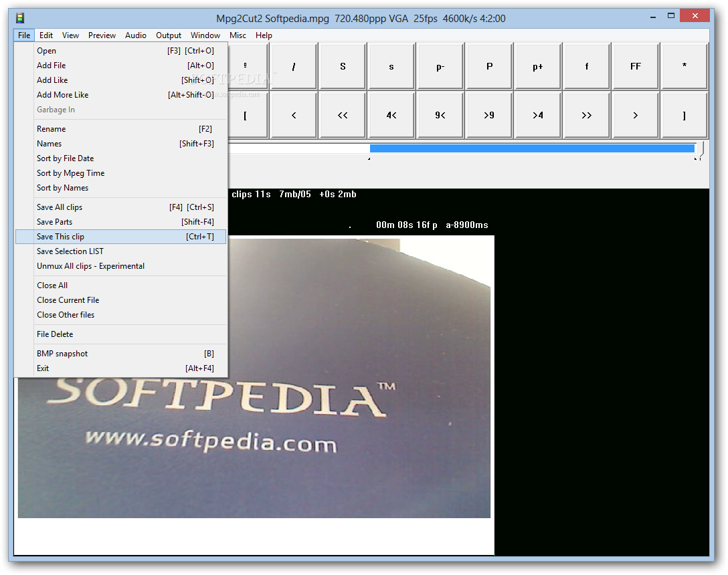This screenshot has height=575, width=728.
Task: Open the Misc menu
Action: point(238,35)
